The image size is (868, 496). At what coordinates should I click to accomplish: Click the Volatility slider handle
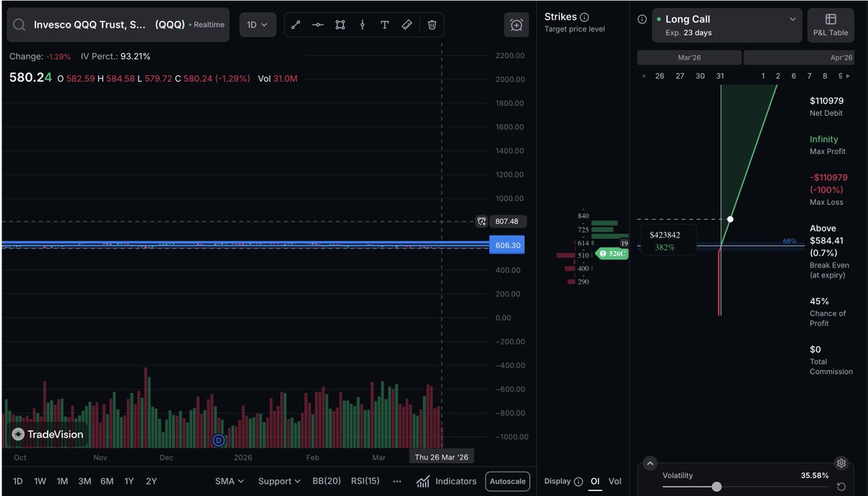pos(716,487)
